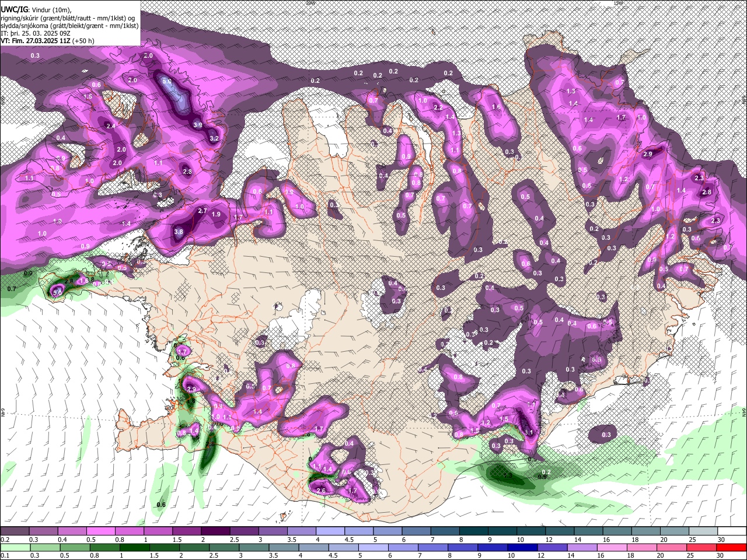Click the 'rigning/skúrir' legend description line
This screenshot has height=560, width=747.
(x=67, y=18)
